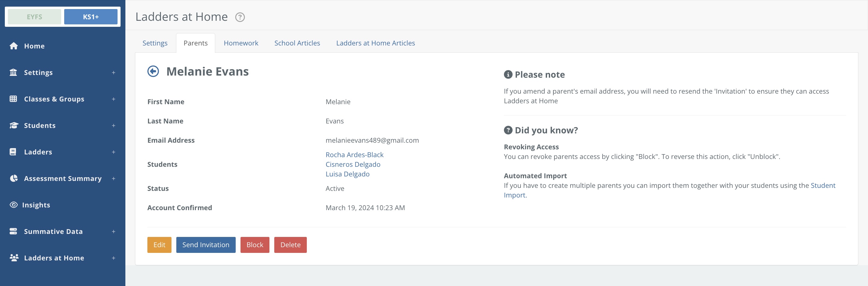
Task: Switch to the EYFS mode toggle
Action: [34, 17]
